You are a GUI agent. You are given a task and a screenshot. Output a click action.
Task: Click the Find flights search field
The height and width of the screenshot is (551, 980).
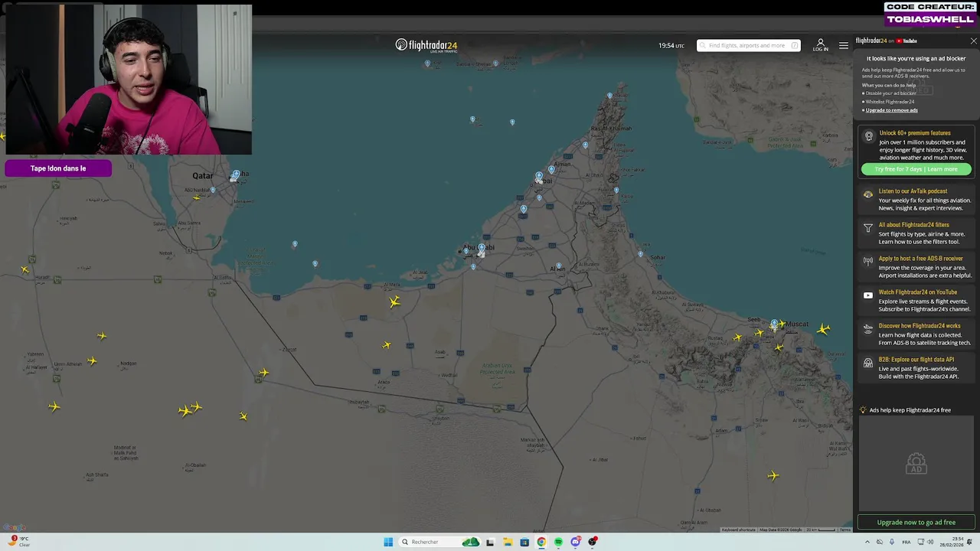pos(748,45)
